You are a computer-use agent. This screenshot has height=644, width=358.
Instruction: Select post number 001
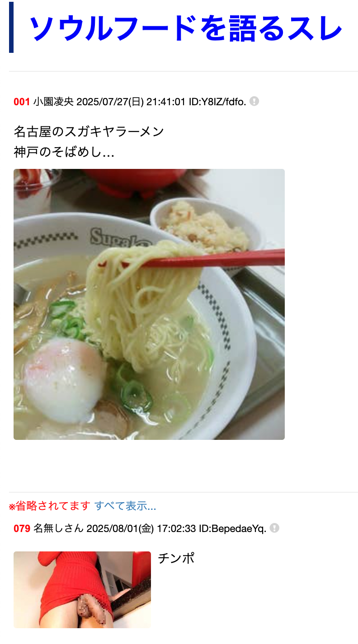22,102
